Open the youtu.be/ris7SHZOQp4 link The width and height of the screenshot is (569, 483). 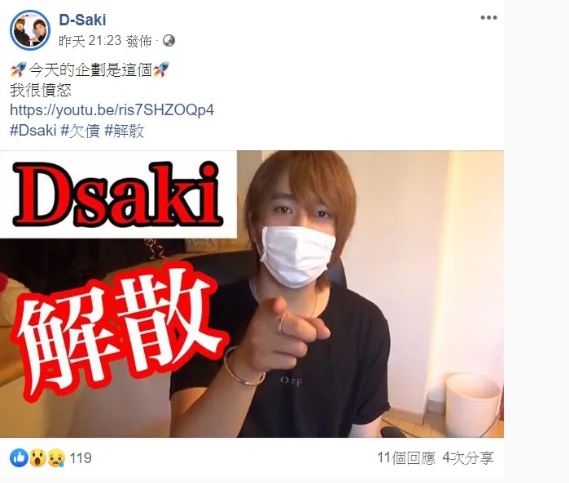point(112,110)
